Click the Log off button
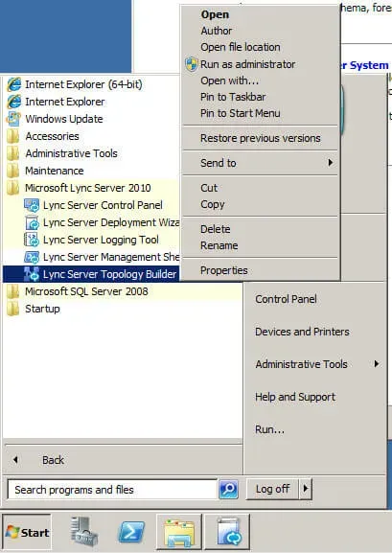The height and width of the screenshot is (553, 392). click(x=272, y=489)
